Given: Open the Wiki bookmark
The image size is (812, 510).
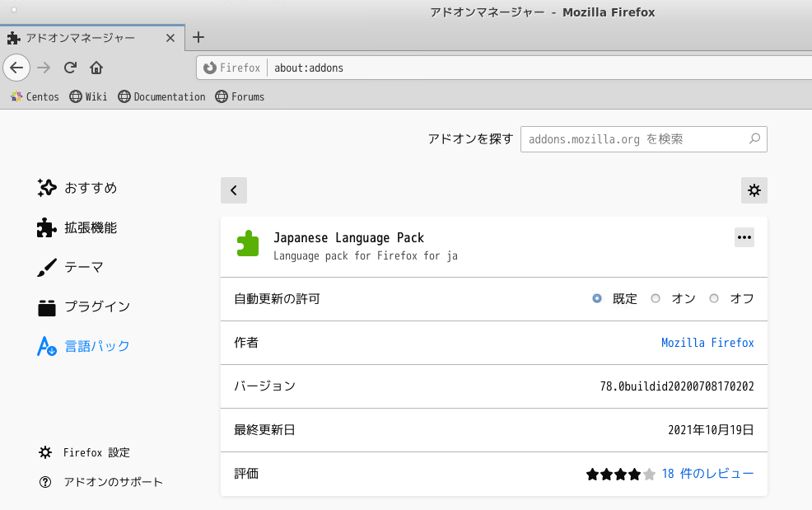Looking at the screenshot, I should coord(89,97).
